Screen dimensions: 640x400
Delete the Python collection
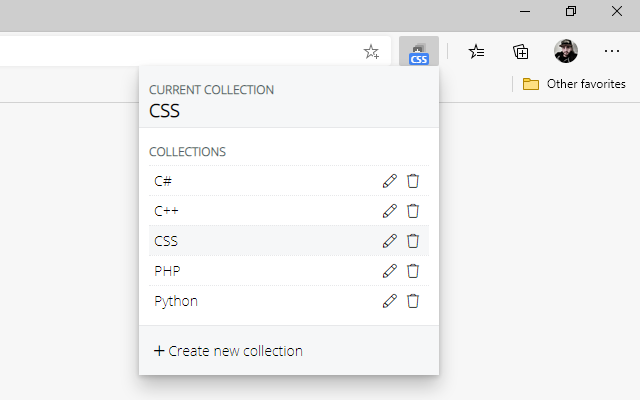(413, 301)
